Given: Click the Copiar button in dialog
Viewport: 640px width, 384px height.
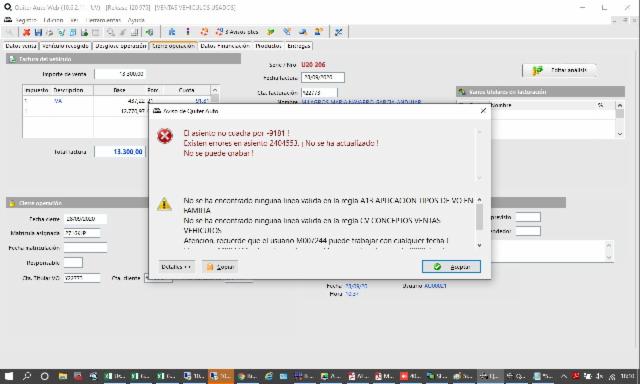Looking at the screenshot, I should pos(220,267).
